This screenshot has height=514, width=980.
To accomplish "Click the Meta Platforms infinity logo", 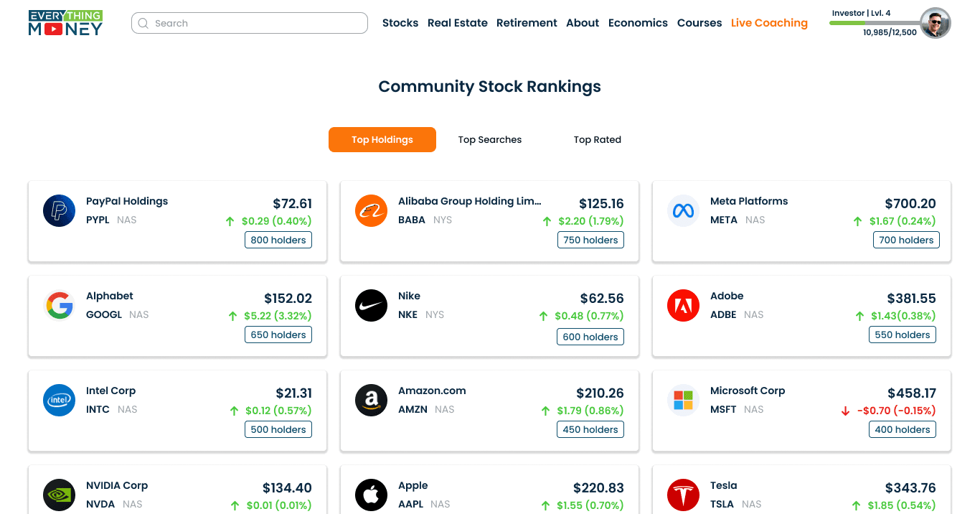I will coord(683,210).
